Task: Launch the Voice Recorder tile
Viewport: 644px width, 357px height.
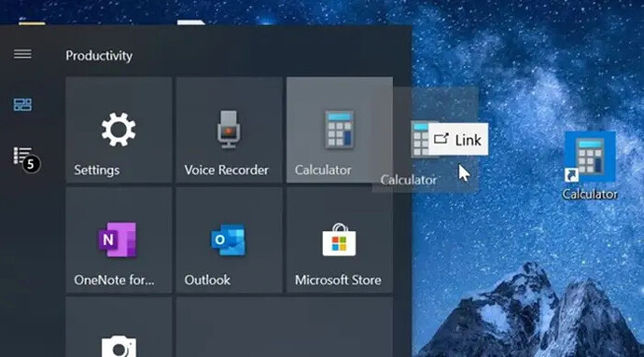Action: click(x=230, y=130)
